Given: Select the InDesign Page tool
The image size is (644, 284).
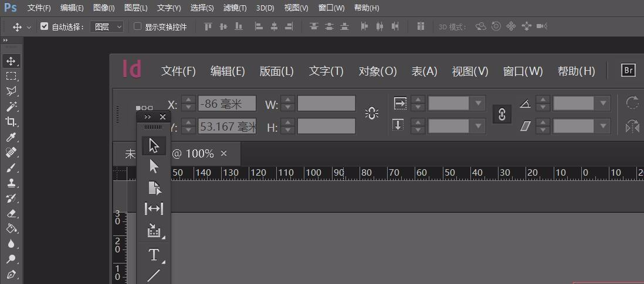Looking at the screenshot, I should pos(154,188).
